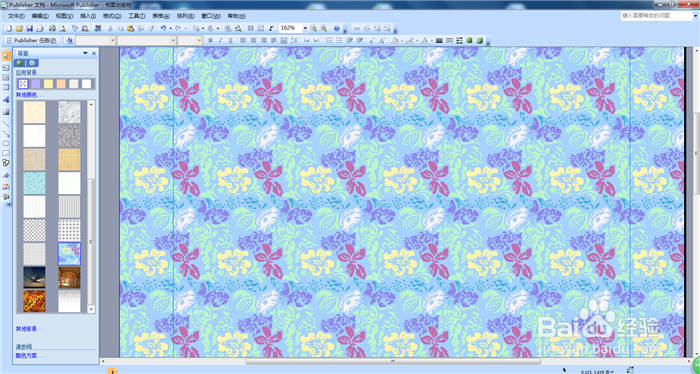The image size is (700, 374).
Task: Click in the help question input box
Action: pyautogui.click(x=656, y=16)
